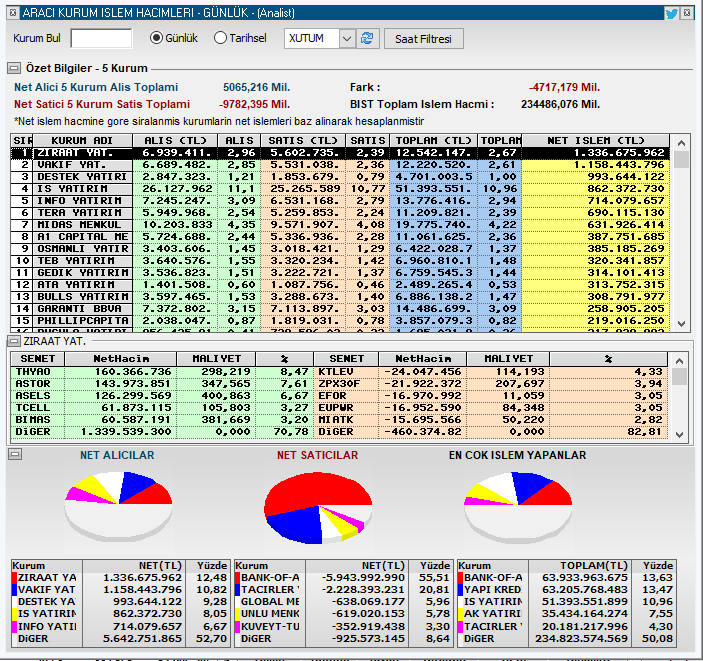Select the MIDAS MENKUL row

click(x=340, y=225)
